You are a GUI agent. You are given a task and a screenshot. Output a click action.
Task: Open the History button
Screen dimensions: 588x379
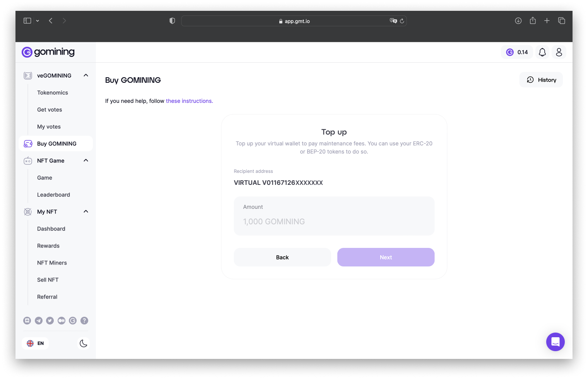coord(541,80)
